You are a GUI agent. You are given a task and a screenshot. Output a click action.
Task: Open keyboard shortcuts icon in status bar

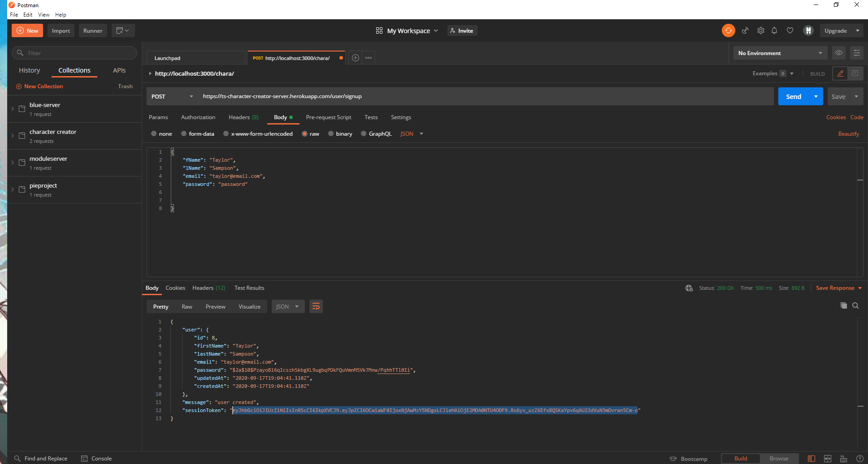tap(843, 459)
